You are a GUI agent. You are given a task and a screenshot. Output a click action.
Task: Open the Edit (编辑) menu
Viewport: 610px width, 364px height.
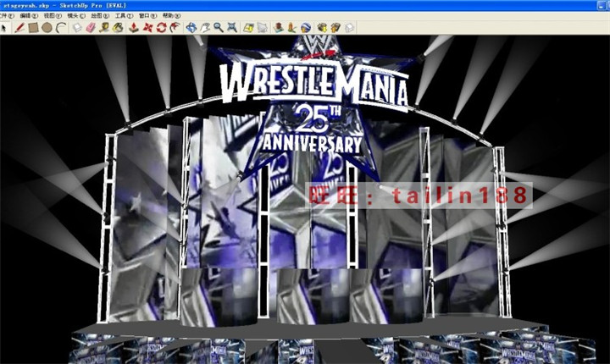point(29,15)
